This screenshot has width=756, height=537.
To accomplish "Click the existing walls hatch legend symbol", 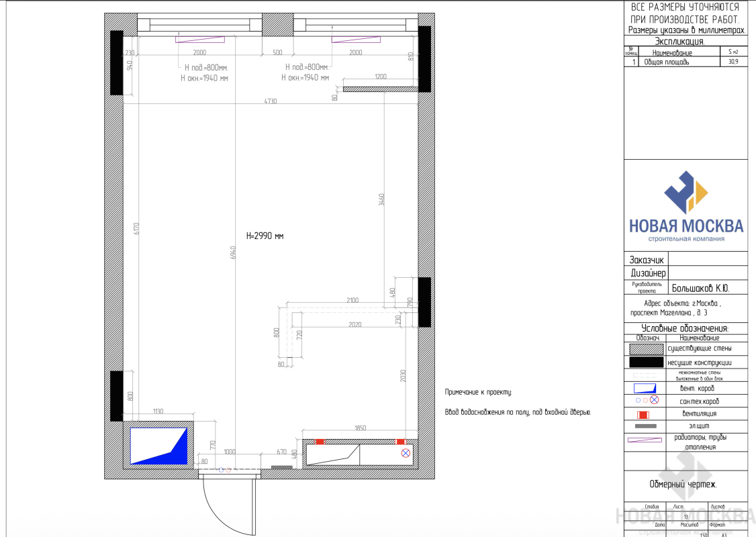I will click(x=645, y=349).
